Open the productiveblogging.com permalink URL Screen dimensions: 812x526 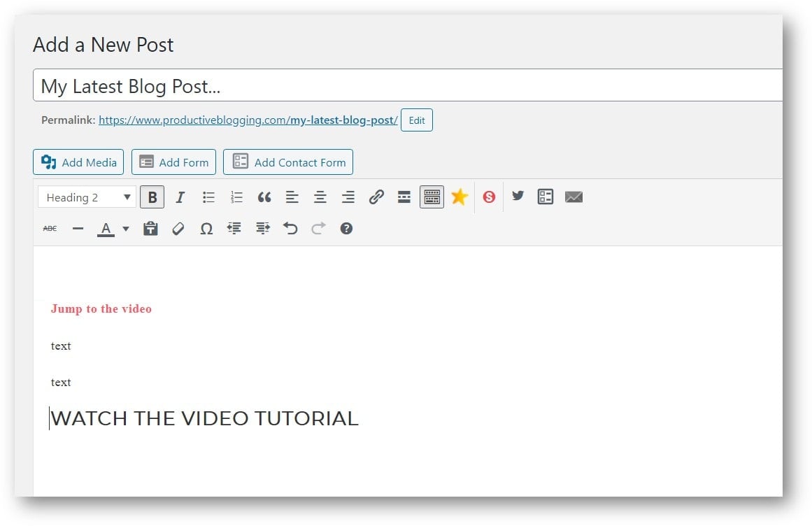tap(248, 120)
